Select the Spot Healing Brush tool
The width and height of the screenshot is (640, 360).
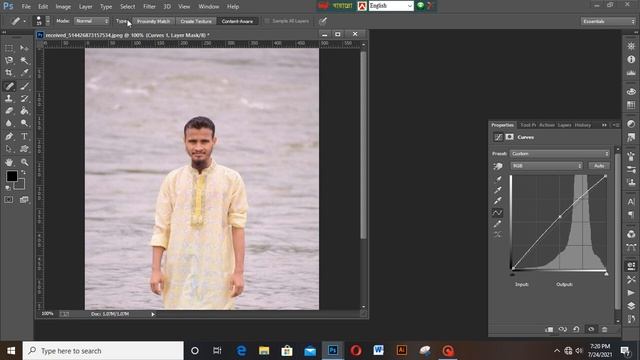[9, 86]
